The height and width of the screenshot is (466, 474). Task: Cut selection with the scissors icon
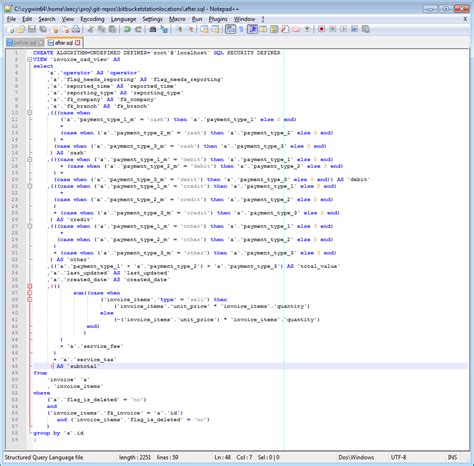click(90, 29)
